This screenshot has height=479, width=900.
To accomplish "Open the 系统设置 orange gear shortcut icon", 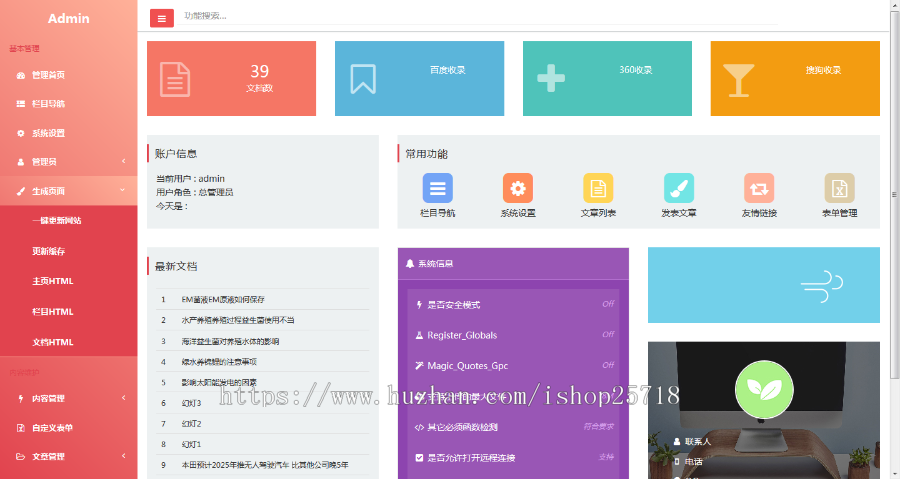I will (x=517, y=188).
